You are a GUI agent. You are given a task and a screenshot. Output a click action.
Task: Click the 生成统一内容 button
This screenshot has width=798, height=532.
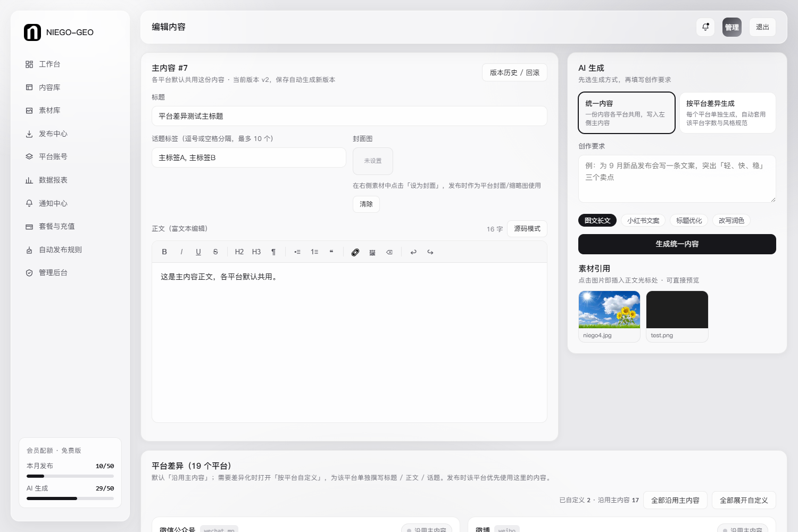point(677,244)
